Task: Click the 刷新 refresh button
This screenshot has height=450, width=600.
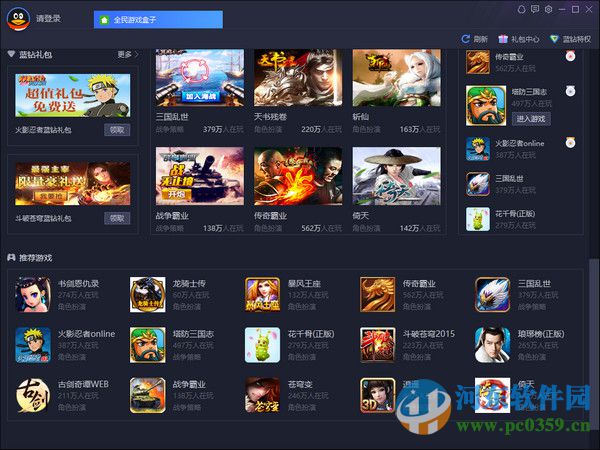Action: 474,39
